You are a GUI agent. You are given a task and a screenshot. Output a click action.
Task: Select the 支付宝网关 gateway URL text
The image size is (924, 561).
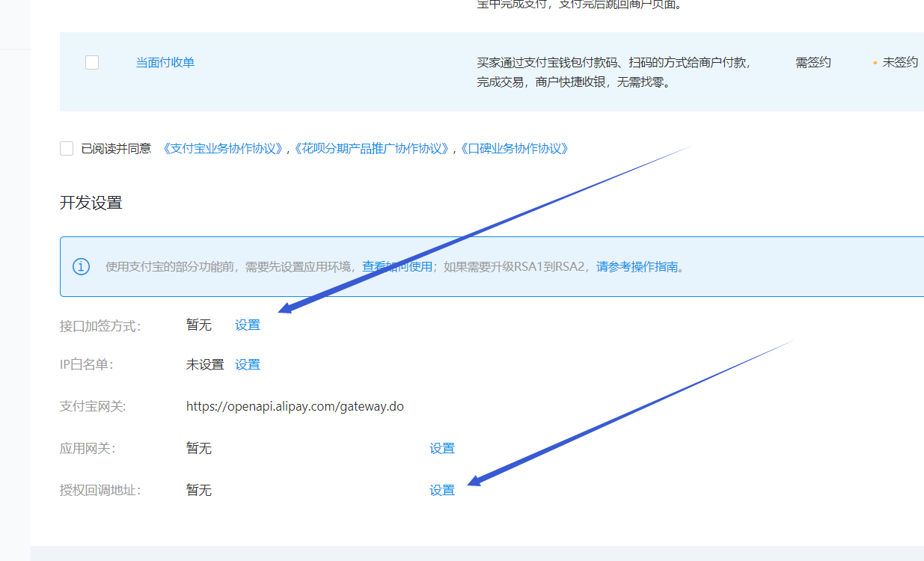pyautogui.click(x=295, y=406)
